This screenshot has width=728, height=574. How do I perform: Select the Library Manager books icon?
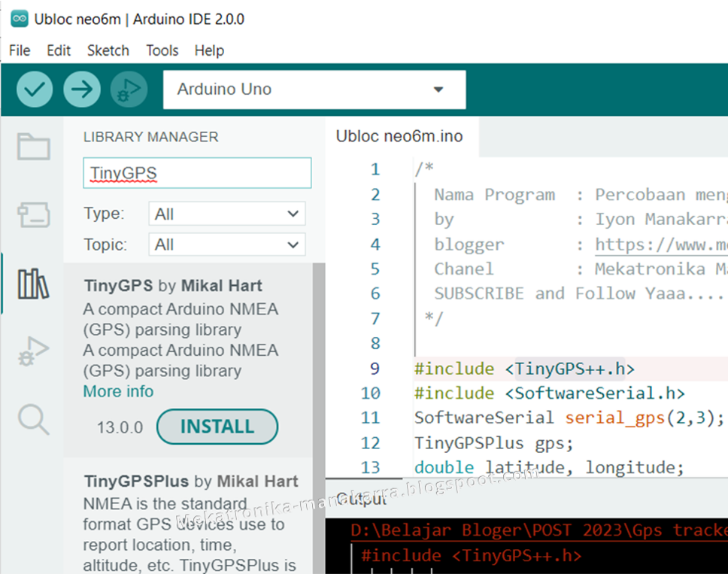click(x=33, y=284)
